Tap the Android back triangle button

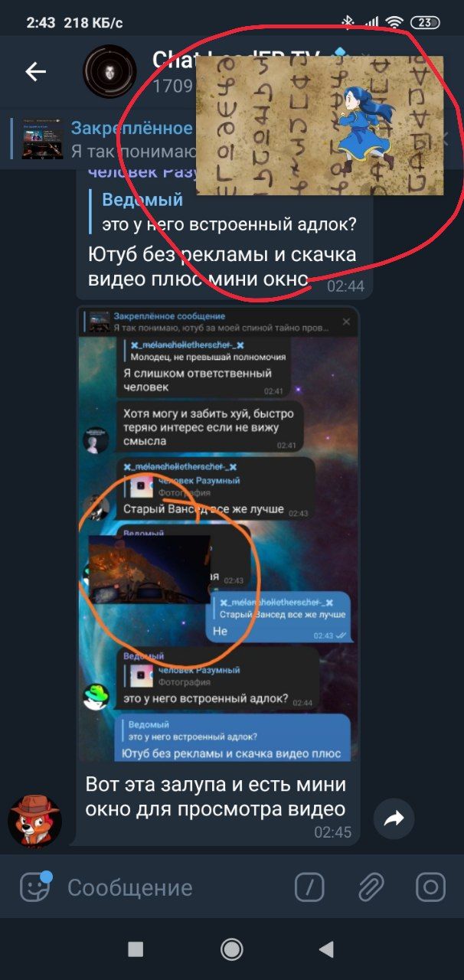(326, 949)
